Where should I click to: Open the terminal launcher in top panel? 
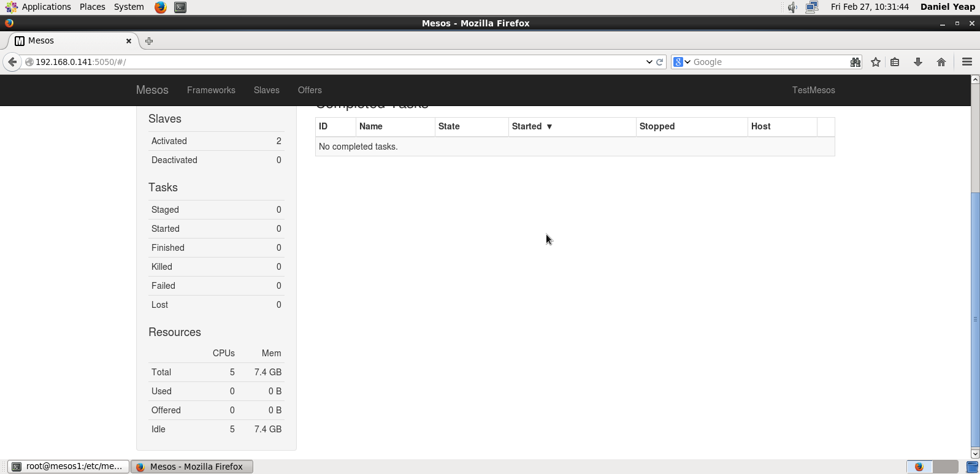(x=180, y=7)
